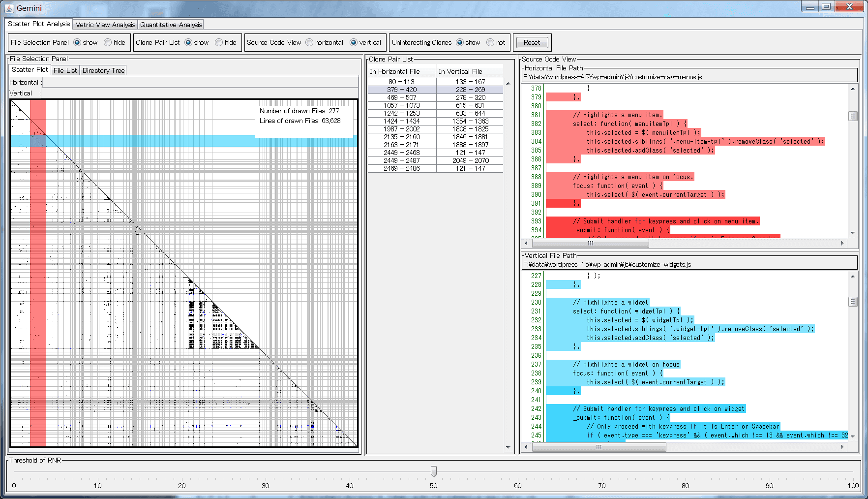The height and width of the screenshot is (499, 868).
Task: Switch to Metric View Analysis tab
Action: click(x=105, y=25)
